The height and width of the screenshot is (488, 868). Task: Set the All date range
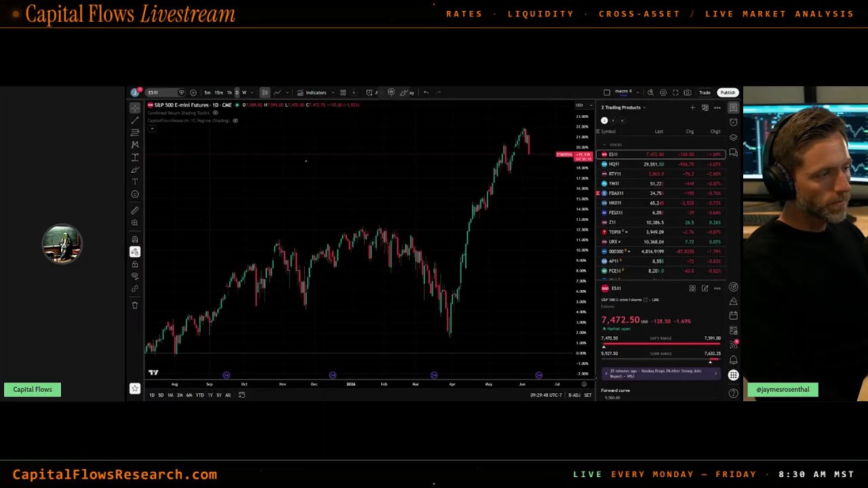click(228, 395)
